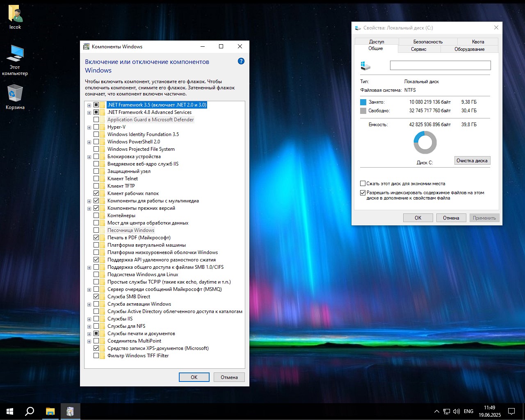
Task: Click the Очистка диска button
Action: [x=472, y=161]
